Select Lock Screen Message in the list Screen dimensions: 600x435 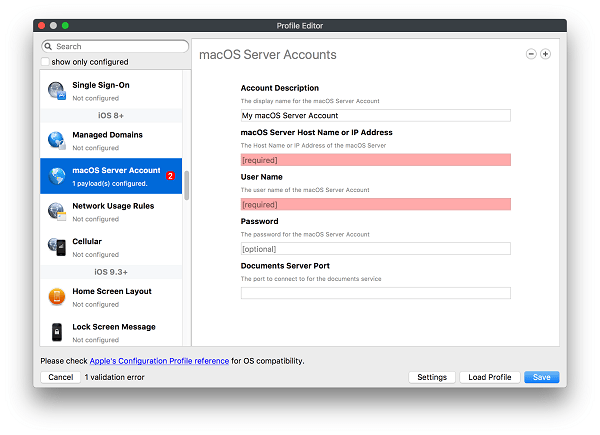pos(111,332)
